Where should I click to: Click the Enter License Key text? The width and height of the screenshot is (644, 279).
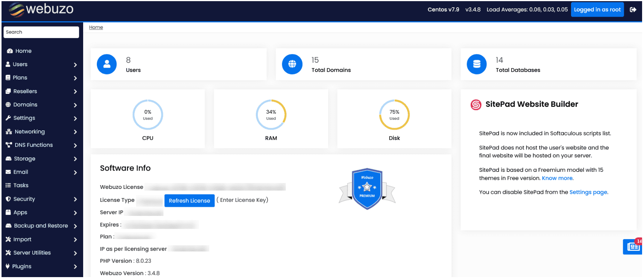point(242,200)
